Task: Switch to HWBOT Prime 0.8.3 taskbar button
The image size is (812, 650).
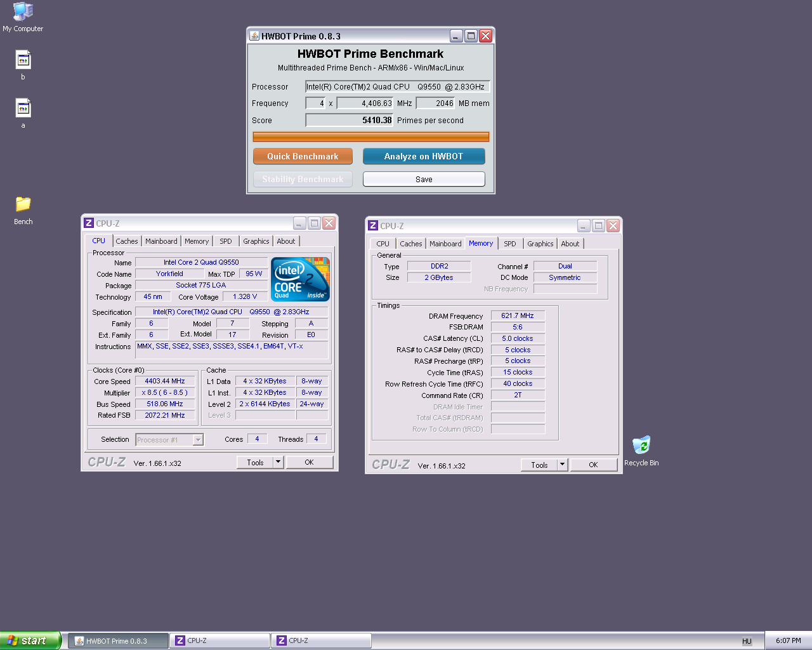Action: click(119, 641)
